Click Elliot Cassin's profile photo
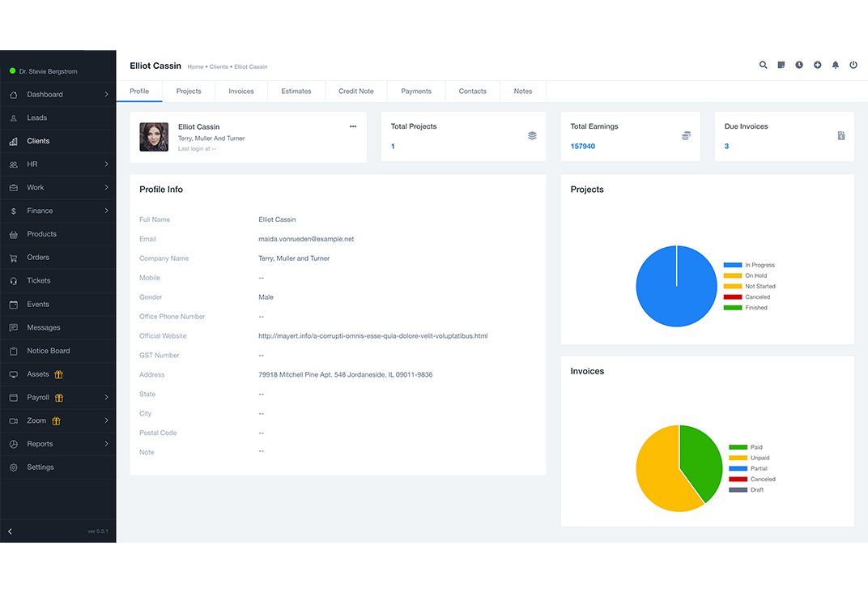 pyautogui.click(x=154, y=137)
